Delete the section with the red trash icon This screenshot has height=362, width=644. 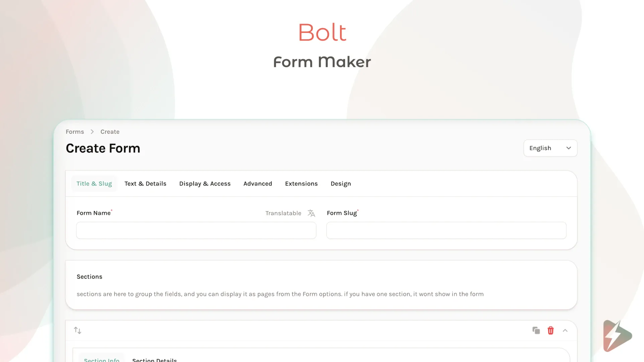coord(550,330)
